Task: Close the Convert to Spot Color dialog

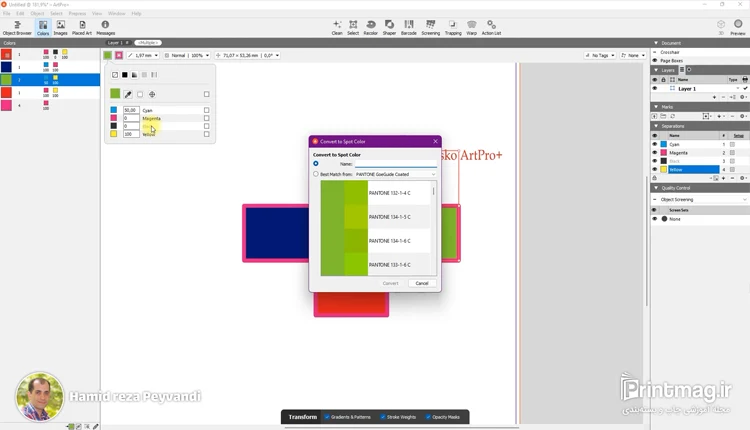Action: (x=435, y=142)
